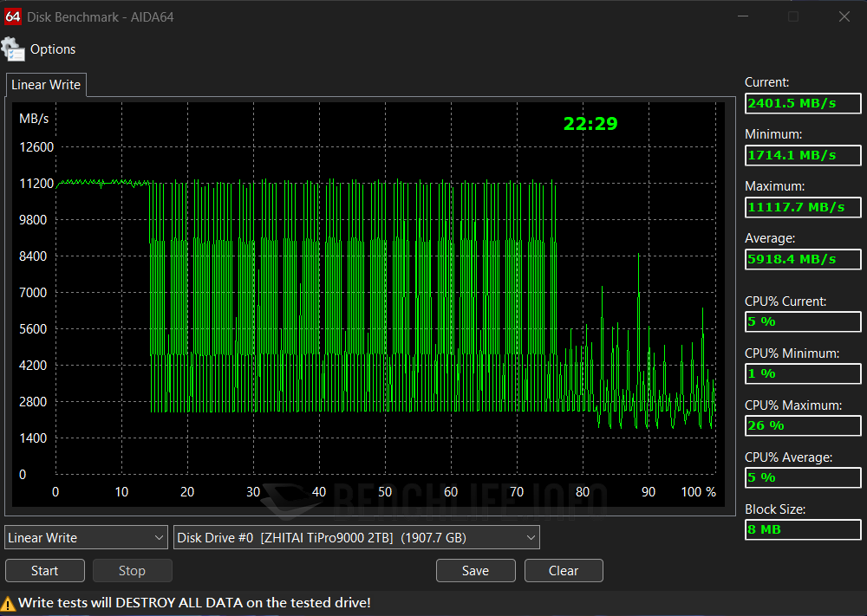Open the Linear Write test type dropdown
This screenshot has width=867, height=616.
pyautogui.click(x=86, y=537)
